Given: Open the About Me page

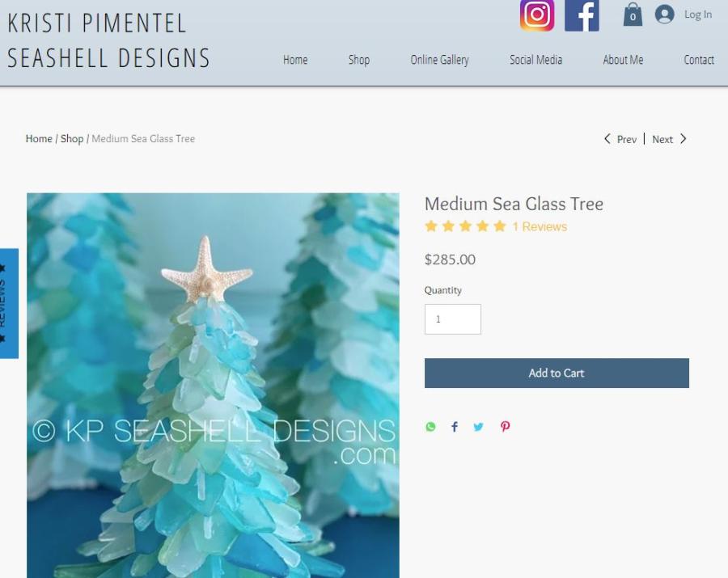Looking at the screenshot, I should tap(623, 60).
